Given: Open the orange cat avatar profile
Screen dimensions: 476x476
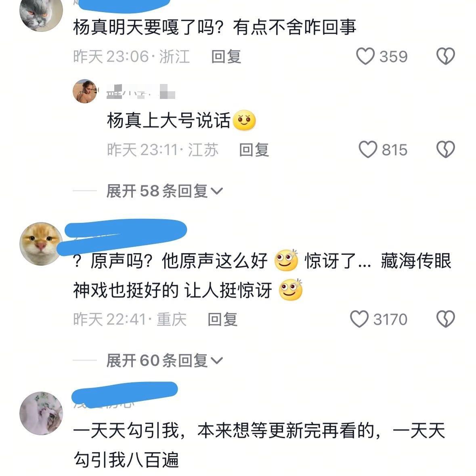Looking at the screenshot, I should [41, 244].
